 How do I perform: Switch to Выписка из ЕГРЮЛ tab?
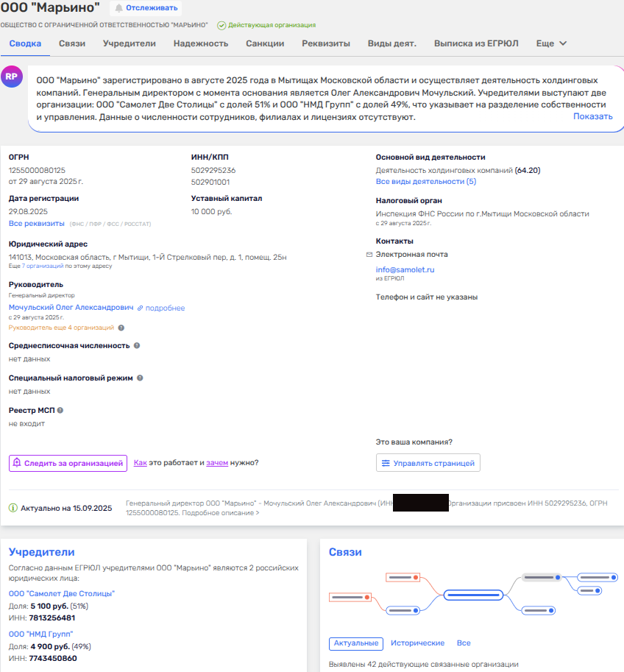click(476, 43)
